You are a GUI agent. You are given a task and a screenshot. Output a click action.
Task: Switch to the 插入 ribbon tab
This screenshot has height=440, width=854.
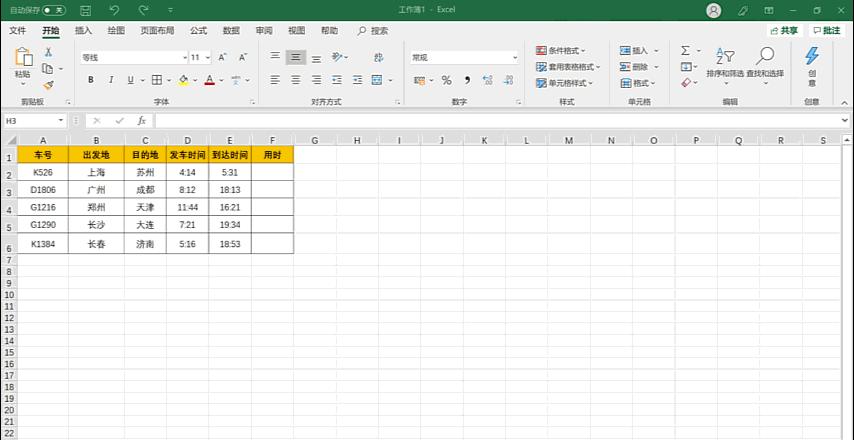pos(83,31)
